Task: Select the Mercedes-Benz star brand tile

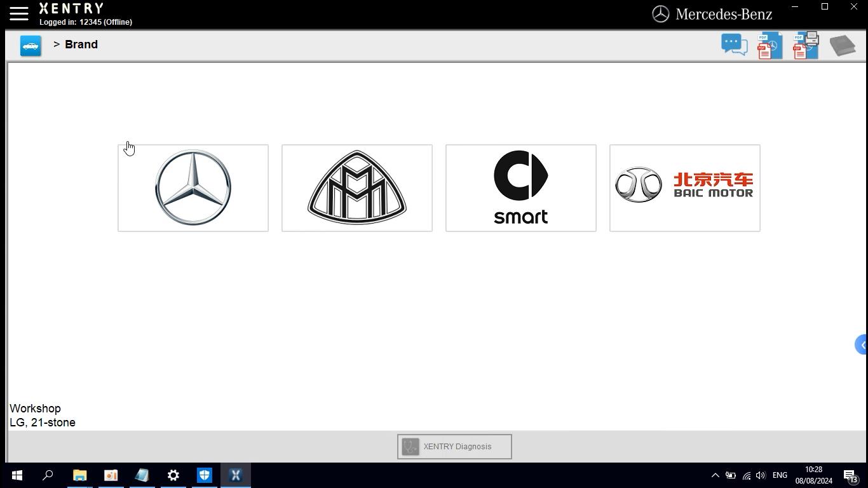Action: (193, 188)
